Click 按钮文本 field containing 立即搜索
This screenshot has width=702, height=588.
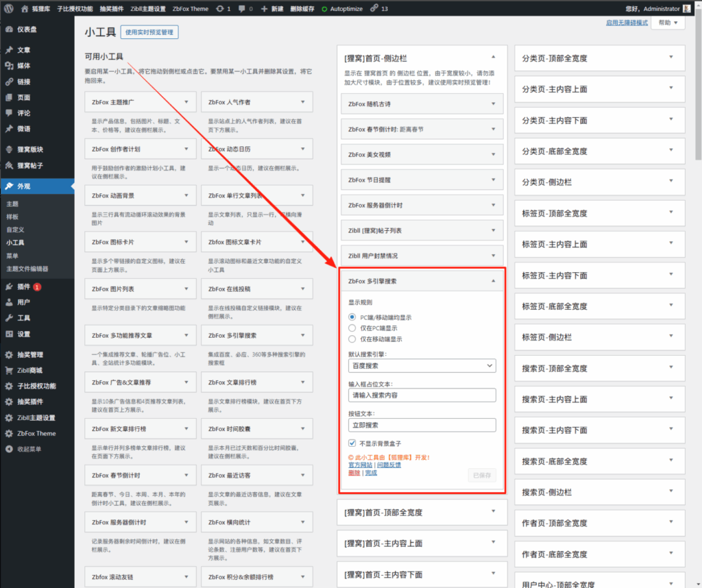422,425
